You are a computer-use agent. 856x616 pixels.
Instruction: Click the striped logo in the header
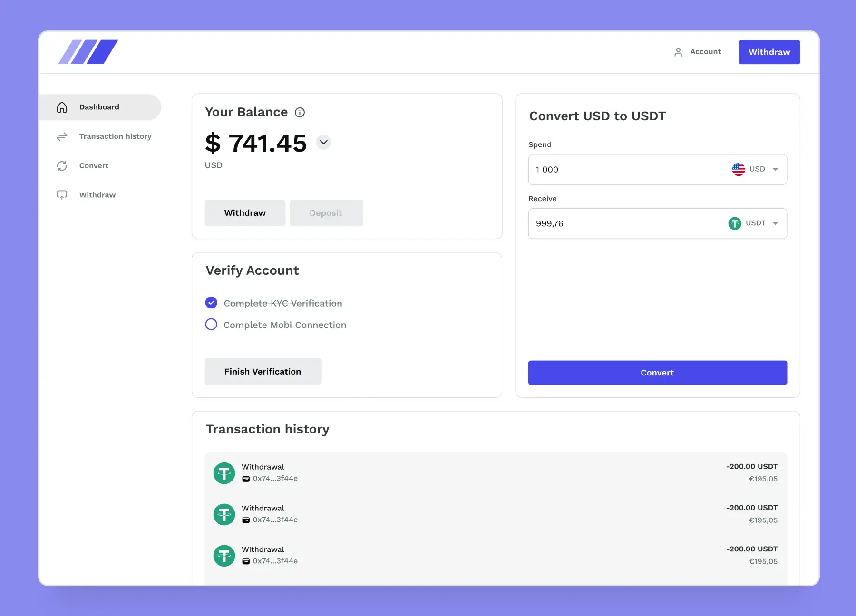pos(88,52)
